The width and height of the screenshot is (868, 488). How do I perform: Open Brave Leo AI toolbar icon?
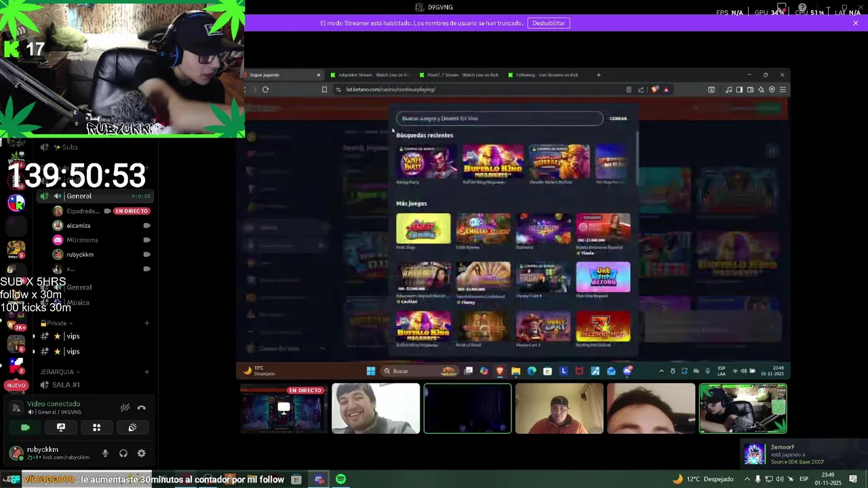761,89
